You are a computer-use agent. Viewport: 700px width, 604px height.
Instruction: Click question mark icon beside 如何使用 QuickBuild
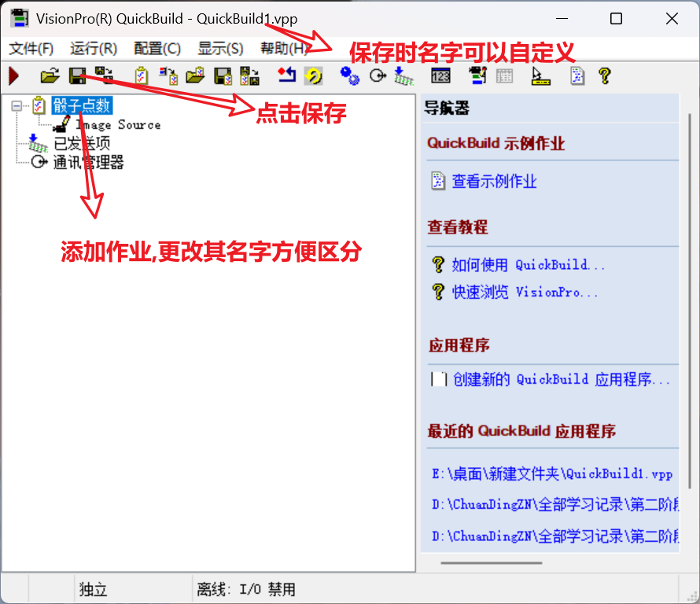(438, 265)
